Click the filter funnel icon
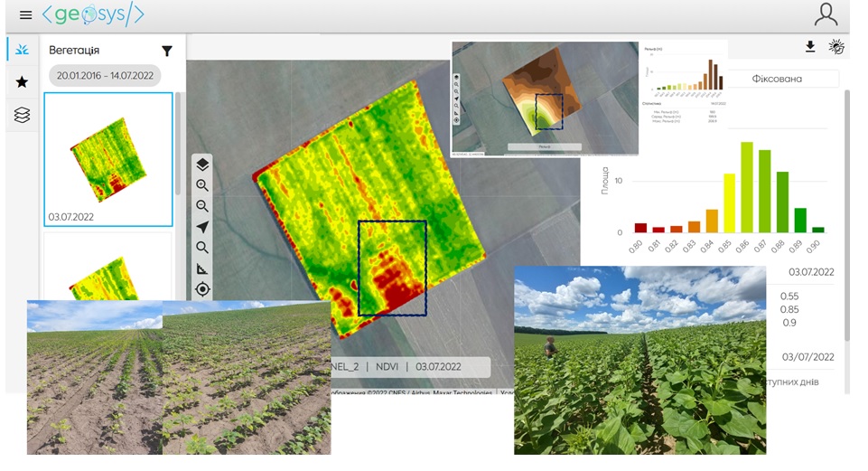 (x=167, y=52)
